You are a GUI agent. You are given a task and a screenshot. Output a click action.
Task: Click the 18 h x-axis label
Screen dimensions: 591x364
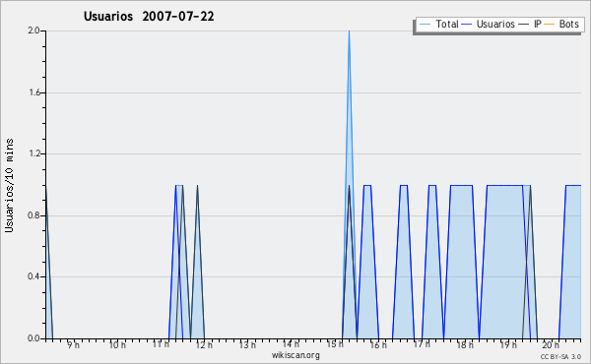tap(465, 344)
